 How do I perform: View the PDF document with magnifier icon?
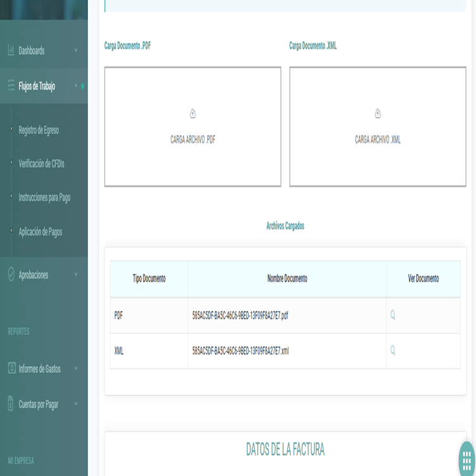(x=393, y=315)
